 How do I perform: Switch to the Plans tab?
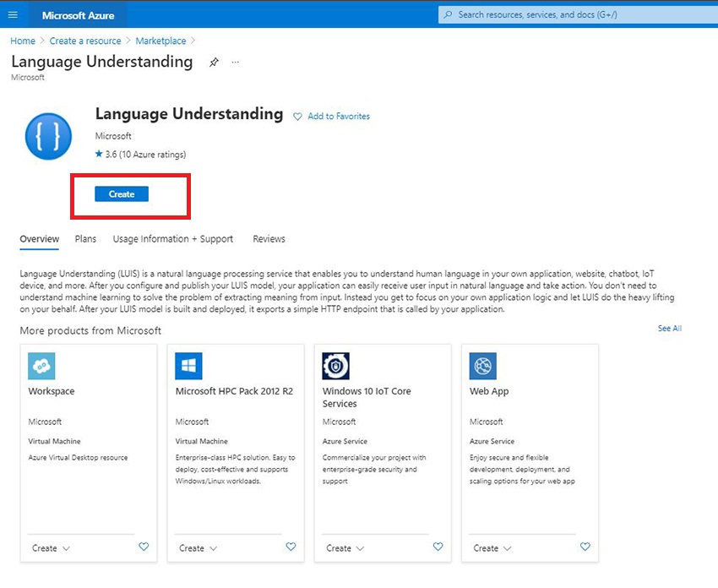pos(85,239)
